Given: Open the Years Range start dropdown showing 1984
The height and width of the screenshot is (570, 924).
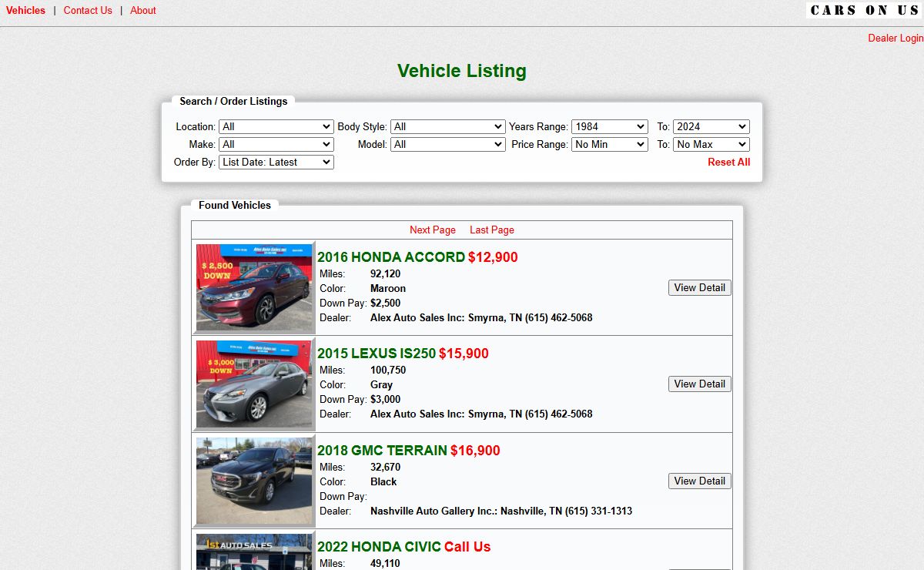Looking at the screenshot, I should (x=610, y=126).
